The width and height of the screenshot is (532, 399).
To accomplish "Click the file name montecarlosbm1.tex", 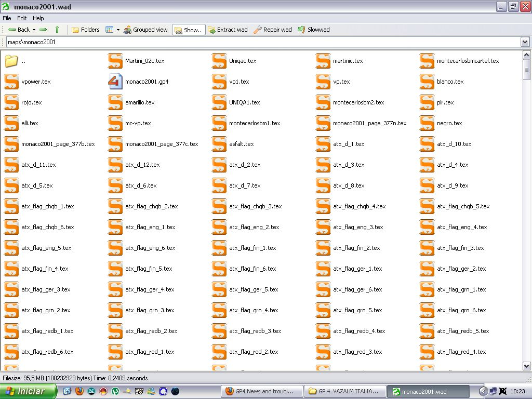I will [255, 123].
